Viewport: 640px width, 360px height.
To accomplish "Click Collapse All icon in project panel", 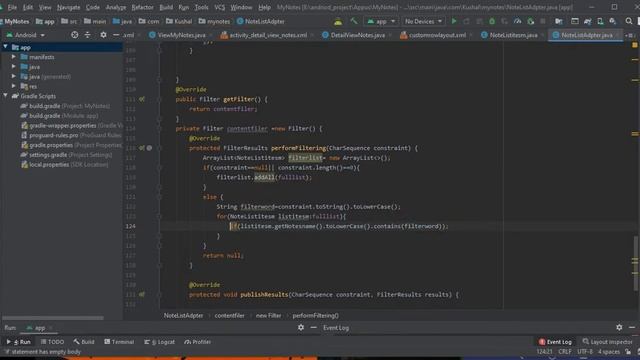I will pyautogui.click(x=87, y=35).
